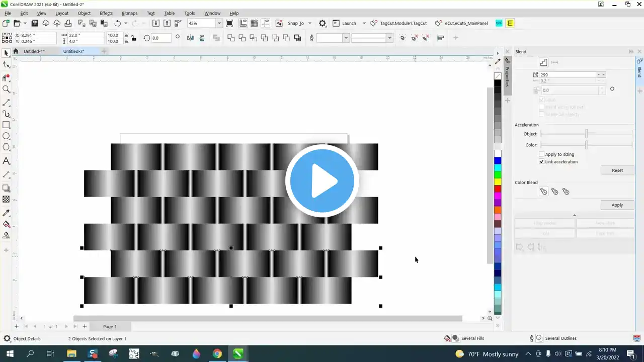The height and width of the screenshot is (362, 644).
Task: Select the Transparency tool checkerboard icon
Action: click(x=6, y=199)
